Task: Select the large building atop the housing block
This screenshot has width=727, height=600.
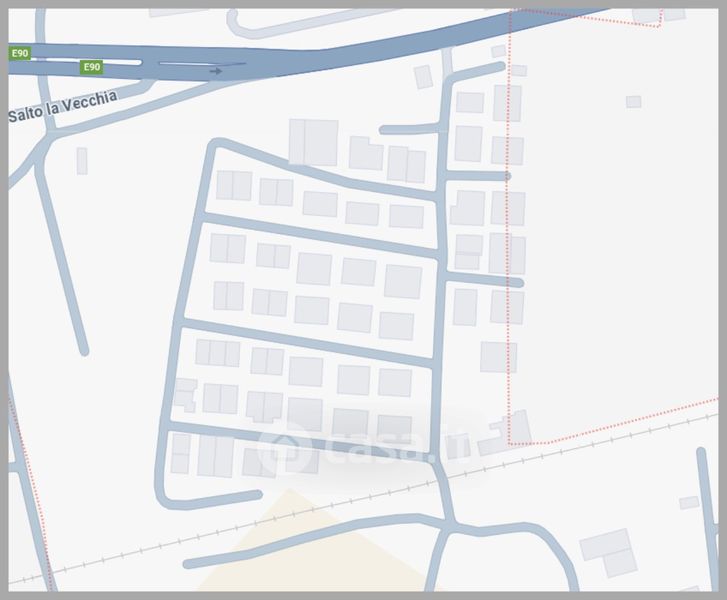Action: click(x=313, y=141)
